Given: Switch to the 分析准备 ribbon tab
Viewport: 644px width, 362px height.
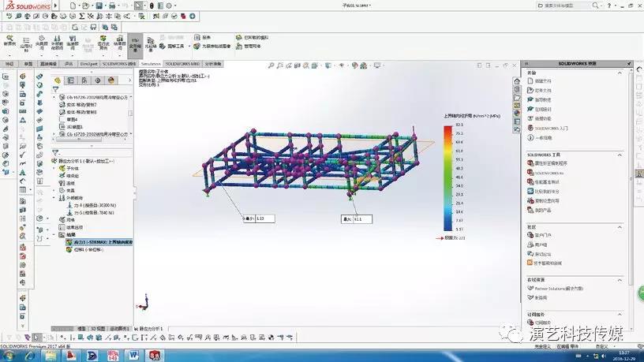Looking at the screenshot, I should 213,64.
